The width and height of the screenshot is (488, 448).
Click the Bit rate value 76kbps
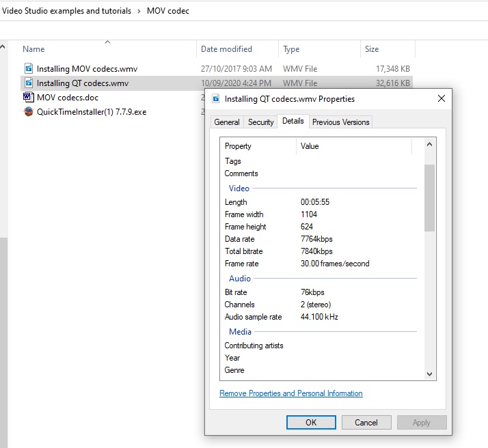point(312,292)
